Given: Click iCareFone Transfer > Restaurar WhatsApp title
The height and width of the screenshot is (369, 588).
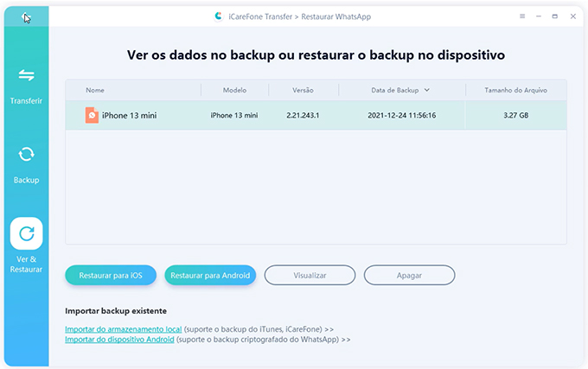Looking at the screenshot, I should [x=300, y=16].
